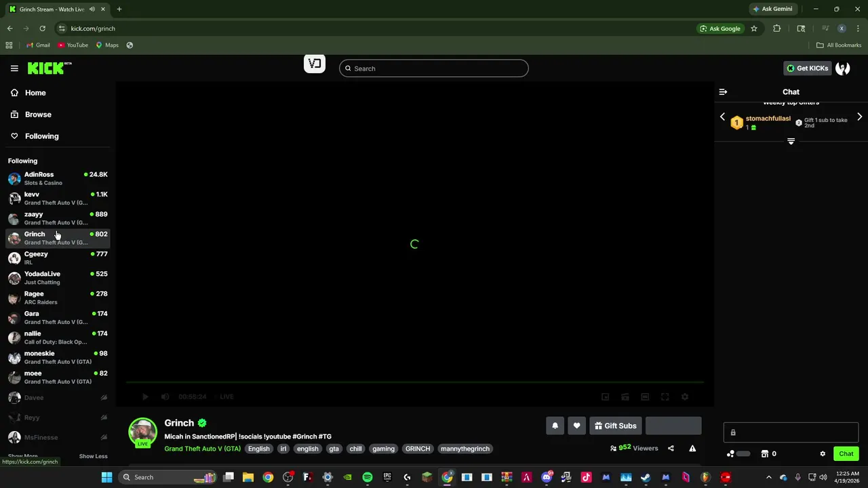Screen dimensions: 868x488
Task: Click the Gift Subs button
Action: pyautogui.click(x=616, y=426)
